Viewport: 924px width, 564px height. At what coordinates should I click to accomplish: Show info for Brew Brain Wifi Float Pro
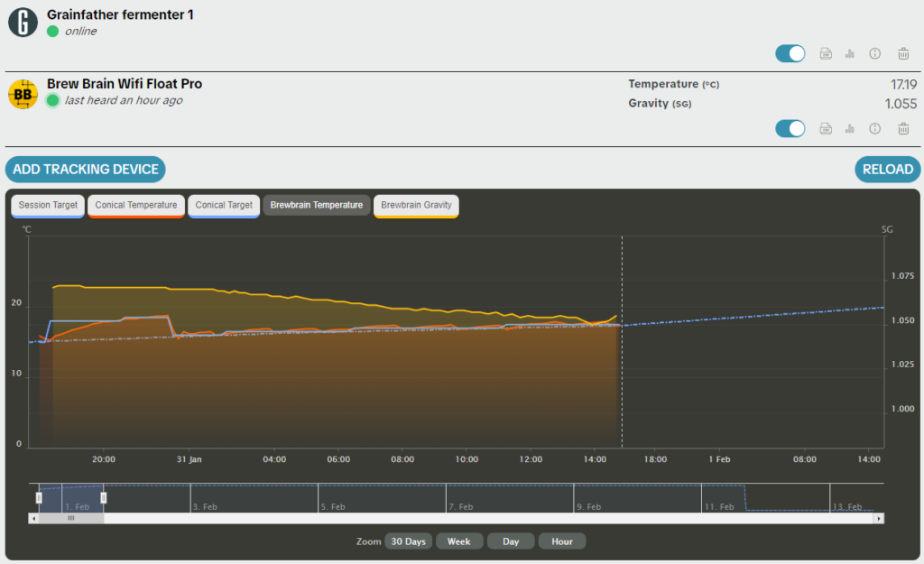874,129
